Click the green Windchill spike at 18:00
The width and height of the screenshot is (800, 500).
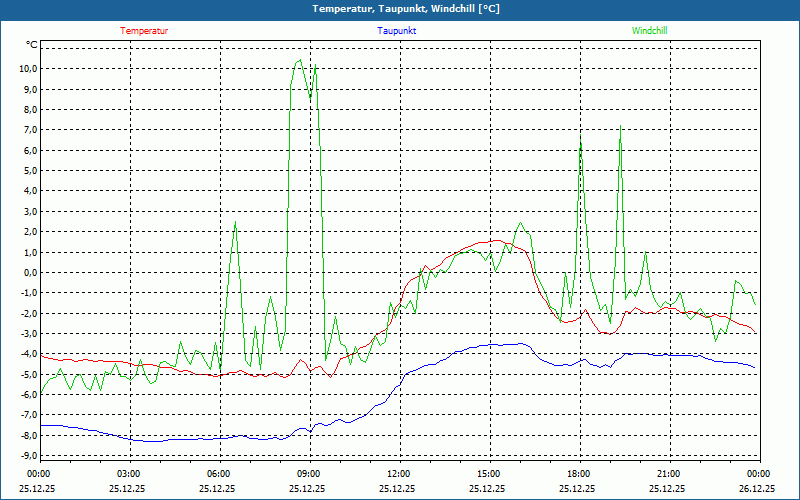click(x=580, y=135)
